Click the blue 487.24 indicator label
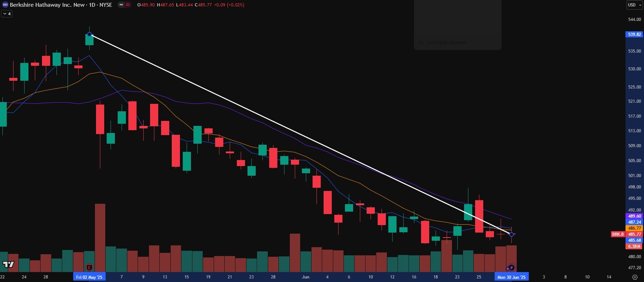The height and width of the screenshot is (282, 644). [634, 222]
